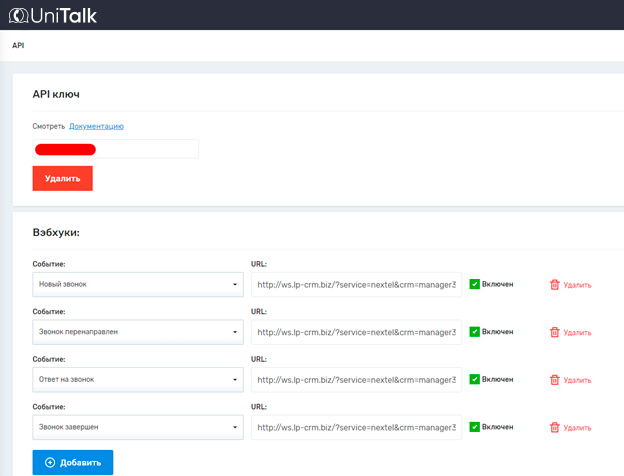Expand the Звонок перенаправлен event dropdown

tap(138, 332)
